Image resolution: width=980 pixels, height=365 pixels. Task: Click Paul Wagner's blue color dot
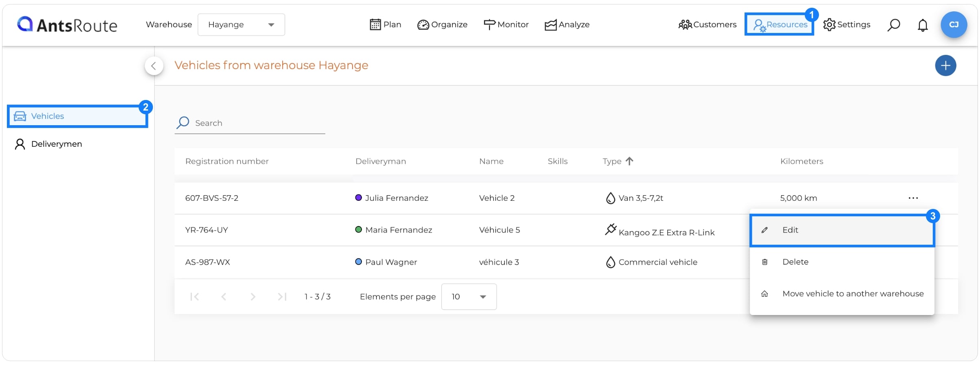[358, 262]
